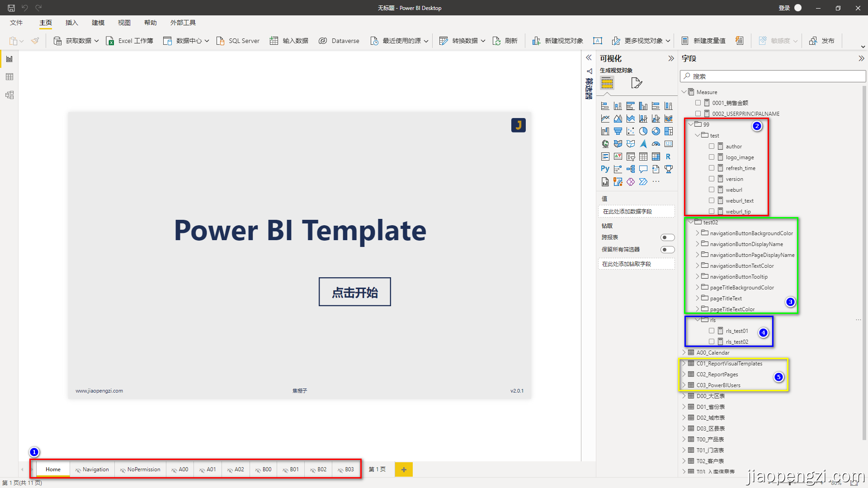Switch to the 外部工具 ribbon tab
868x488 pixels.
183,23
